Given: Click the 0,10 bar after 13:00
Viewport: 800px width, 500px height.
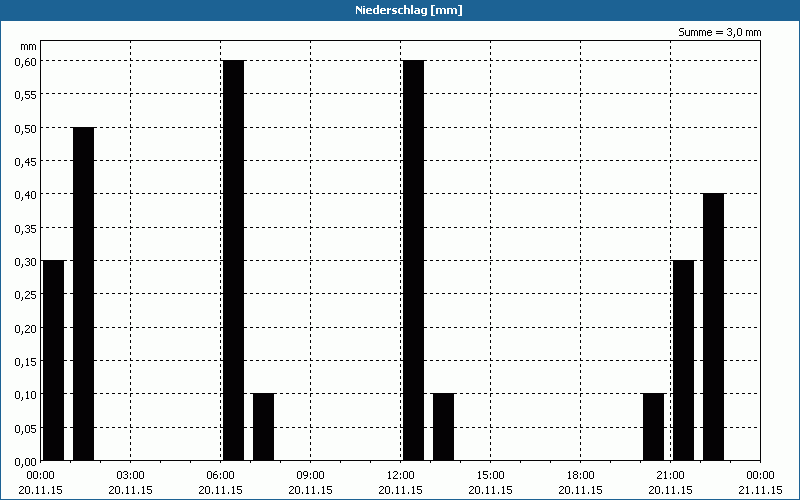Looking at the screenshot, I should pyautogui.click(x=444, y=427).
